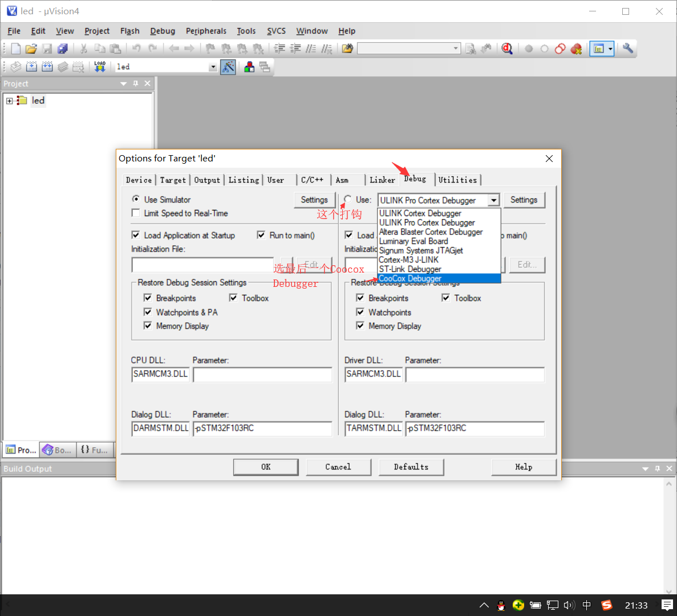Toggle simulator Load Application at Startup checkbox

point(136,235)
